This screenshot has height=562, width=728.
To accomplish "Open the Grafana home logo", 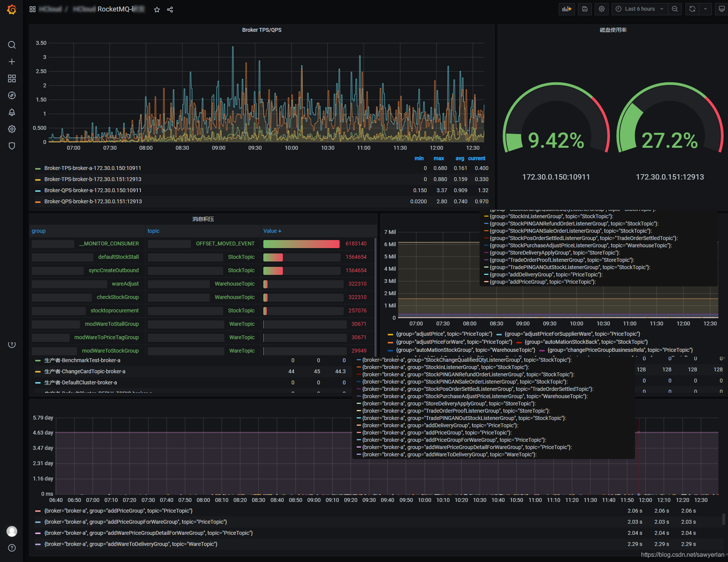I will (x=12, y=9).
